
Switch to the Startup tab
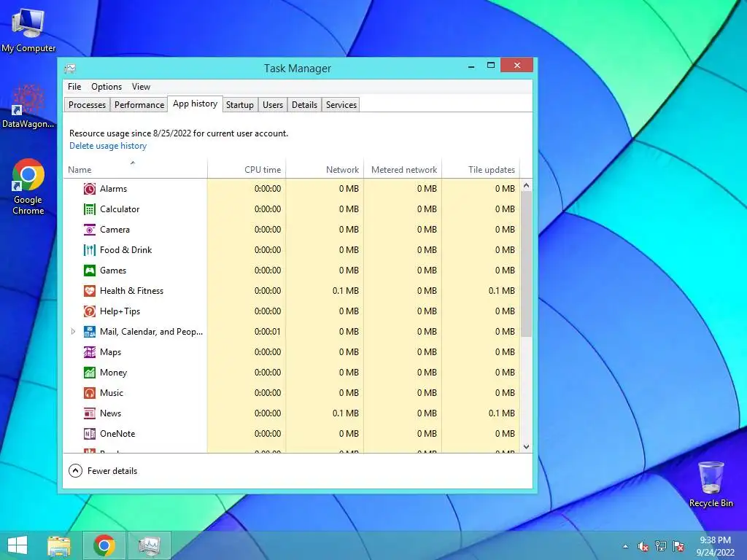239,105
